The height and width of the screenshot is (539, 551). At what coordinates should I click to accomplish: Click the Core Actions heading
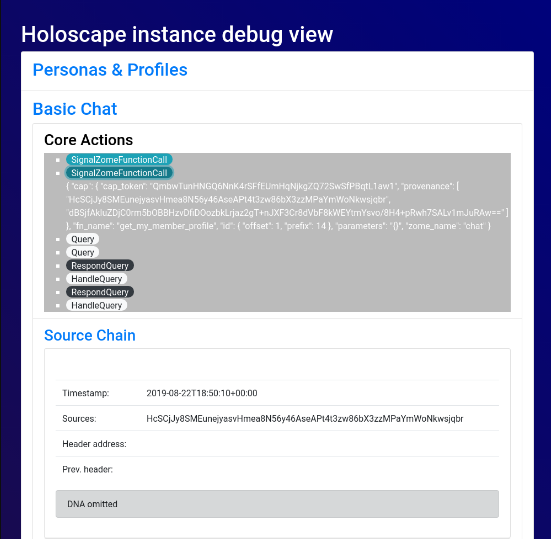tap(89, 140)
